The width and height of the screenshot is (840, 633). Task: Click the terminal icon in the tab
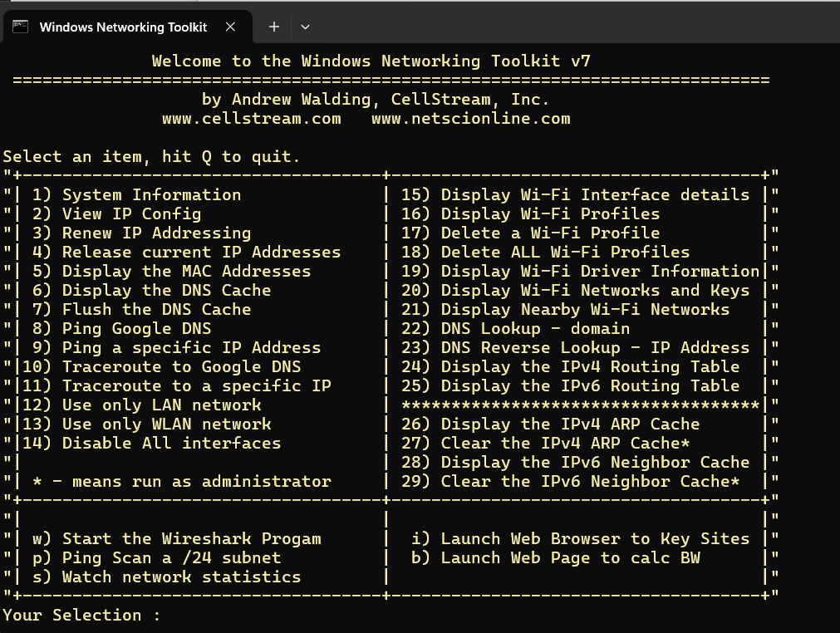coord(20,27)
